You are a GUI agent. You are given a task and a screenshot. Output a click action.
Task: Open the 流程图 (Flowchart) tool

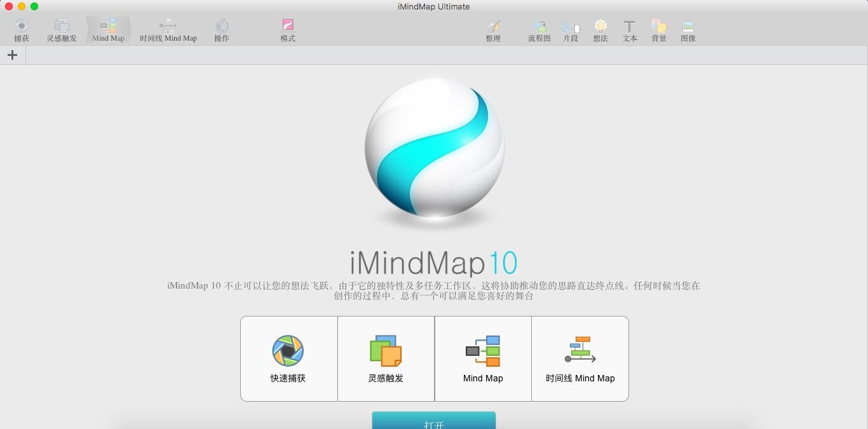pos(538,29)
